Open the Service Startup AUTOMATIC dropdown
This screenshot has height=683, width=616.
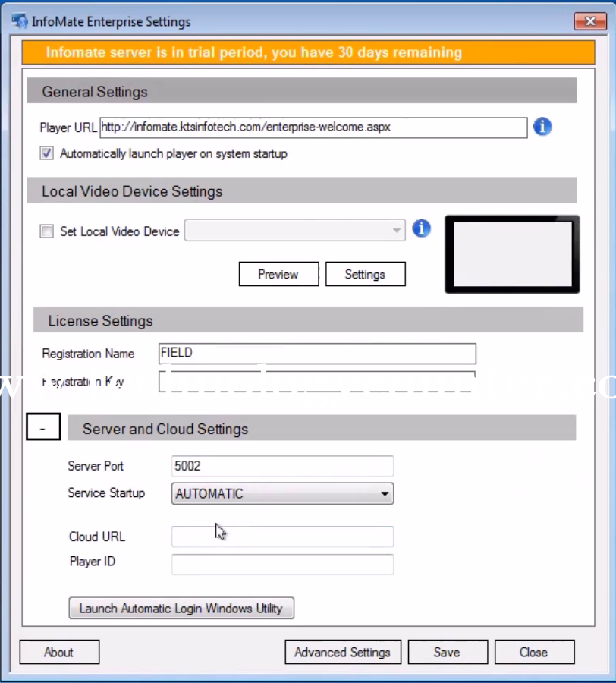pos(282,493)
